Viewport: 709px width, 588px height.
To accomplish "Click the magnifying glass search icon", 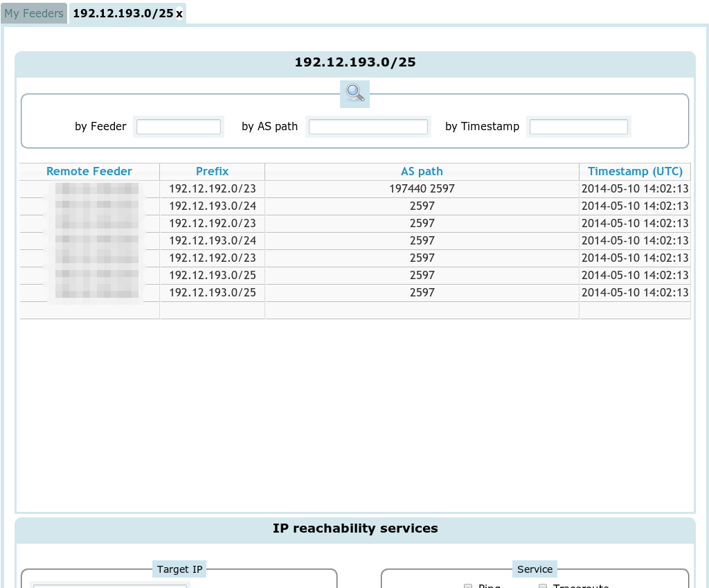I will (x=354, y=93).
